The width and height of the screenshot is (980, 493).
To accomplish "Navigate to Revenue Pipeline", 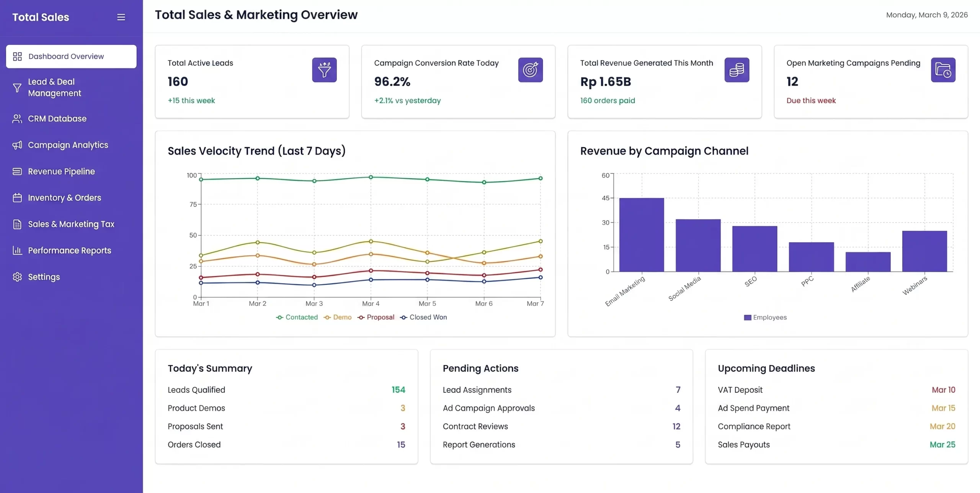I will (x=71, y=172).
